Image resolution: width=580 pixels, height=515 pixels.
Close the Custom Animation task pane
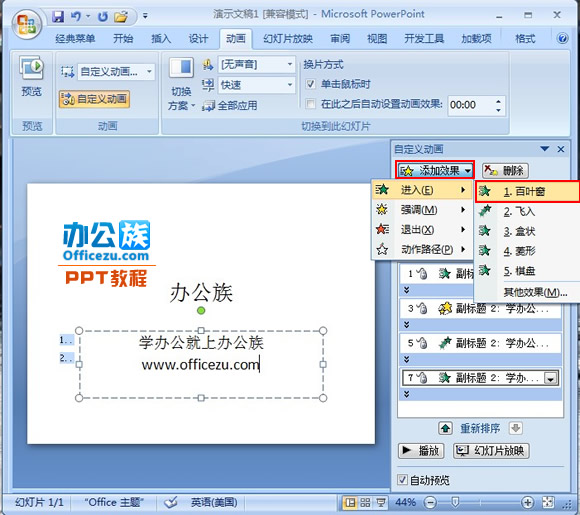coord(561,149)
